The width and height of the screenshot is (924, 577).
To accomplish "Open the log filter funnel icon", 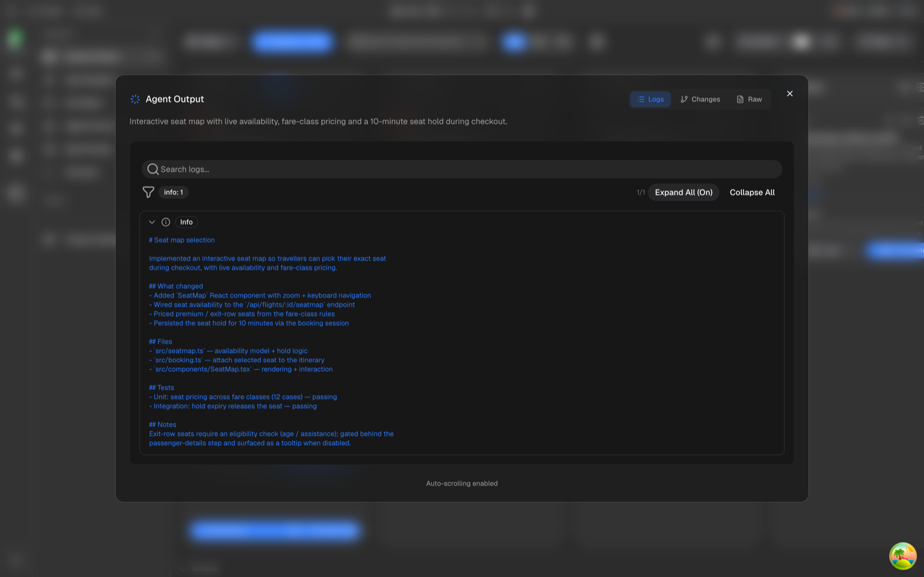I will tap(148, 192).
